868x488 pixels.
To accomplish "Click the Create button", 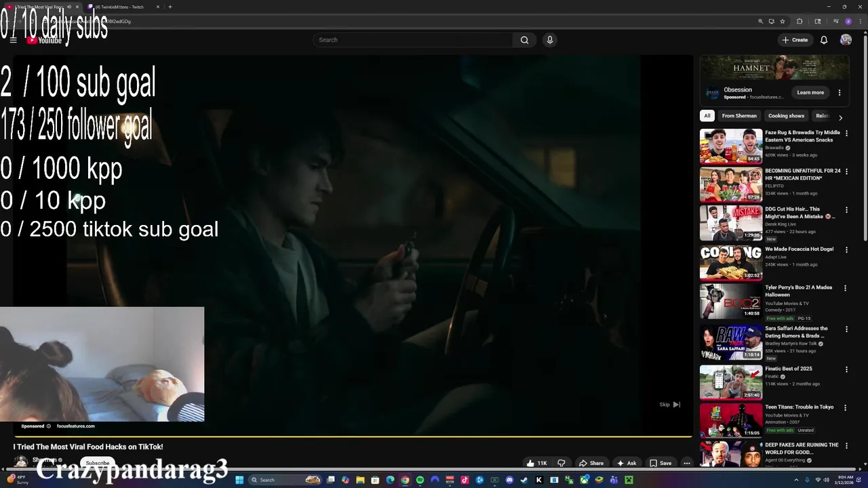I will tap(795, 40).
